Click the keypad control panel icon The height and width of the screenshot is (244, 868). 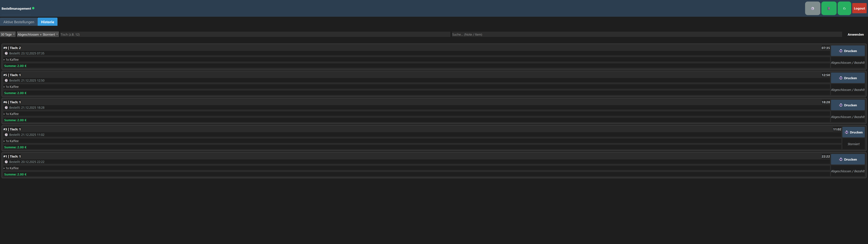(828, 8)
